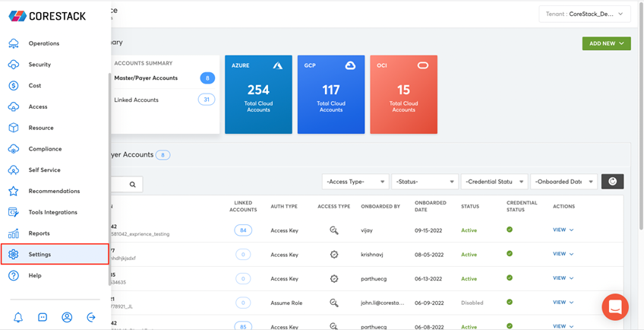
Task: Click linked accounts badge 84
Action: pyautogui.click(x=243, y=230)
